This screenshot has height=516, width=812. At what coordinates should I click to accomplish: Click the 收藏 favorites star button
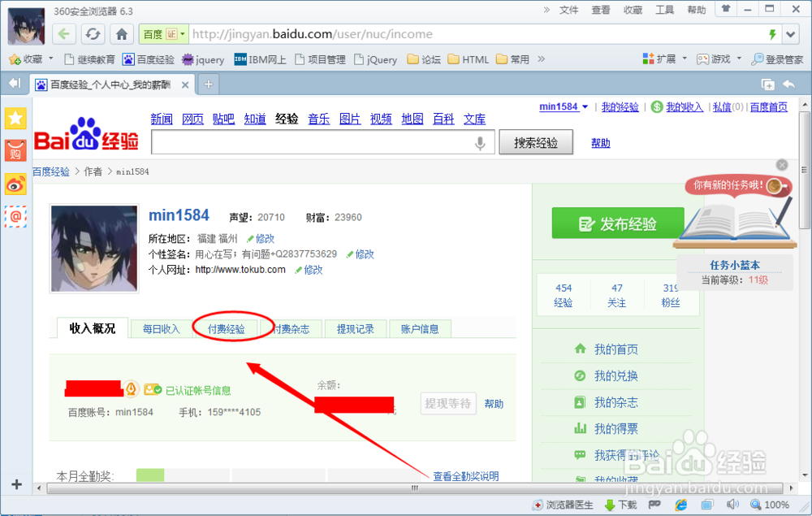tap(26, 59)
